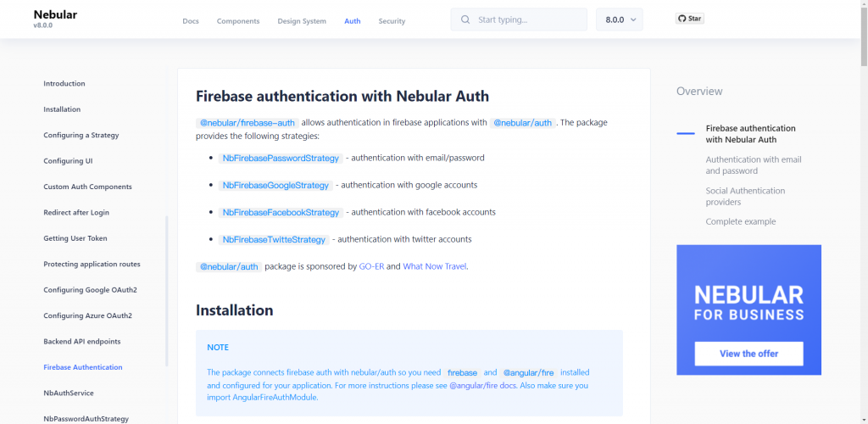Open Configuring UI page
Screen dimensions: 868x424
[x=68, y=161]
